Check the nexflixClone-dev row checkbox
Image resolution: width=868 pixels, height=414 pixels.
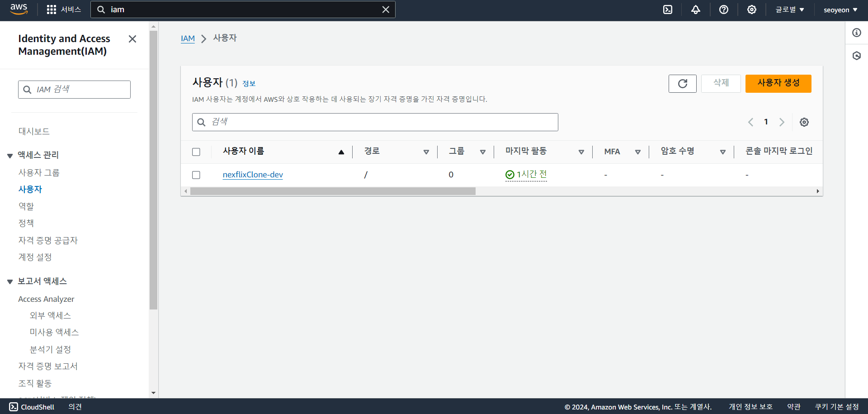[x=196, y=175]
